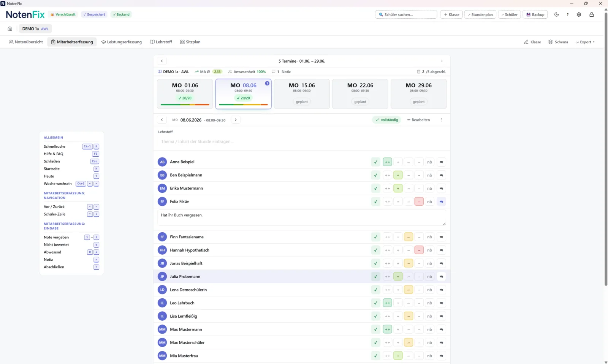Click the vollständig status badge

(x=386, y=120)
